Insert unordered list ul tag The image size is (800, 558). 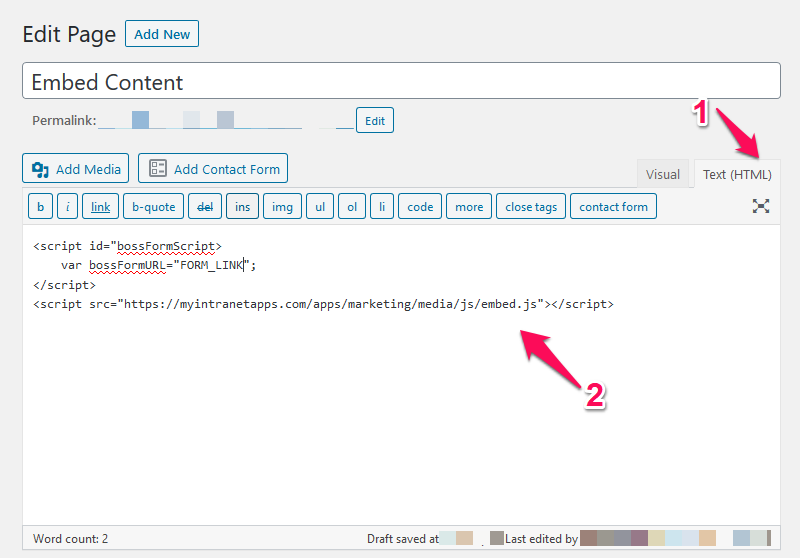320,207
